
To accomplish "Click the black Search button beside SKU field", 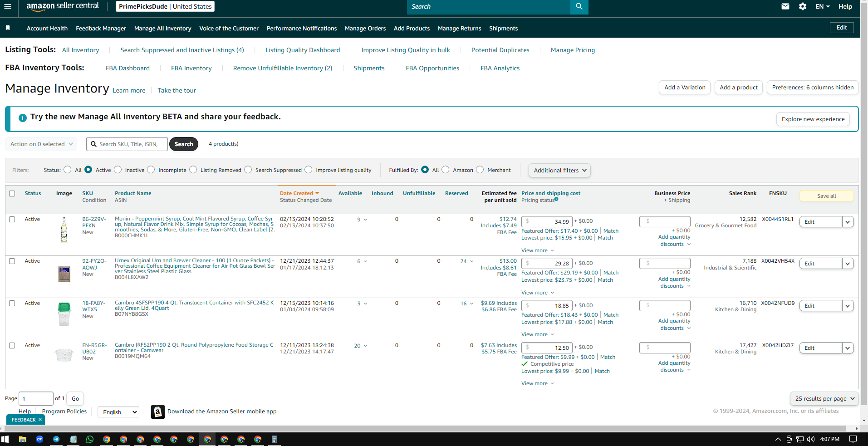I will point(184,144).
